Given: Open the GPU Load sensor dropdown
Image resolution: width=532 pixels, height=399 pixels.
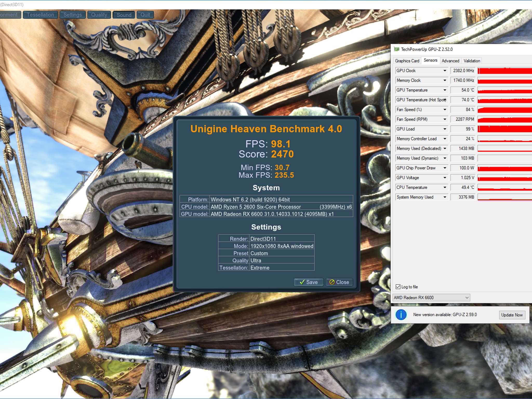Looking at the screenshot, I should [445, 129].
